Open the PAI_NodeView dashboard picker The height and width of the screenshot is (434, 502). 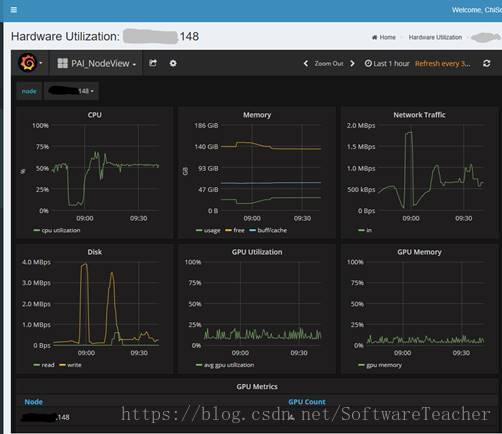(97, 63)
